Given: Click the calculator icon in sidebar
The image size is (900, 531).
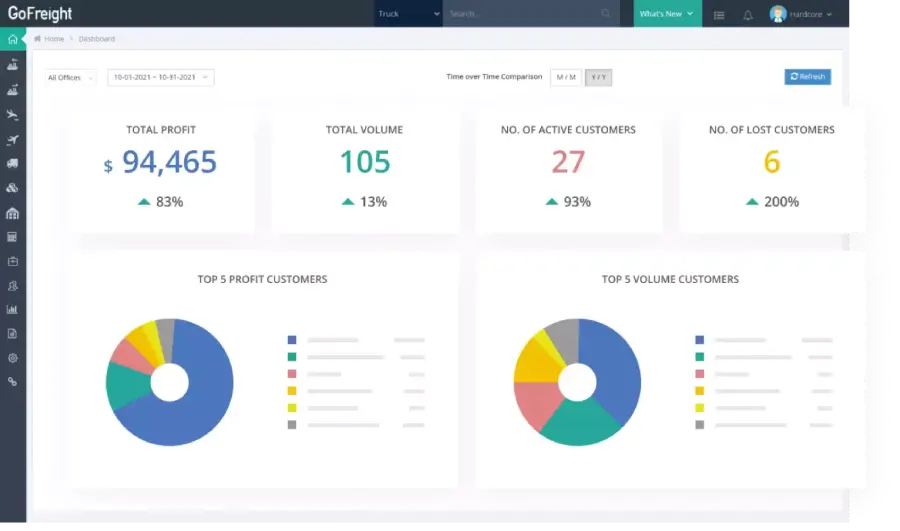Looking at the screenshot, I should pyautogui.click(x=13, y=237).
